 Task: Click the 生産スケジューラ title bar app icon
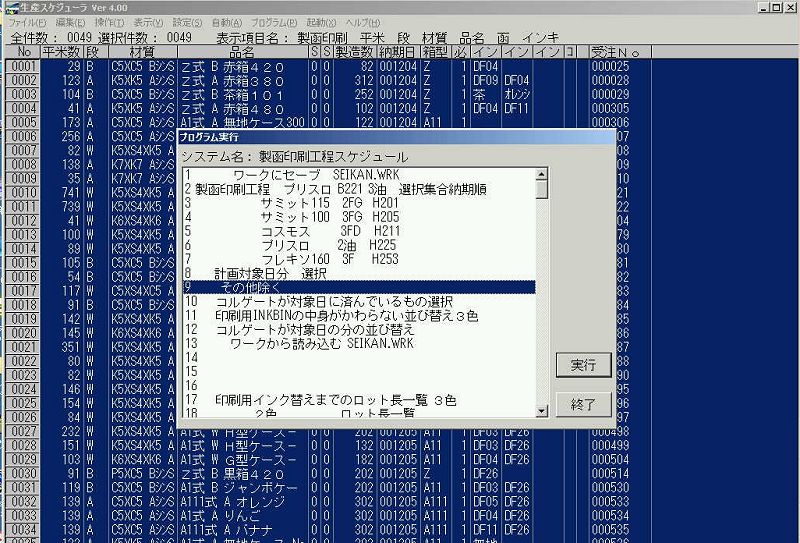(9, 7)
